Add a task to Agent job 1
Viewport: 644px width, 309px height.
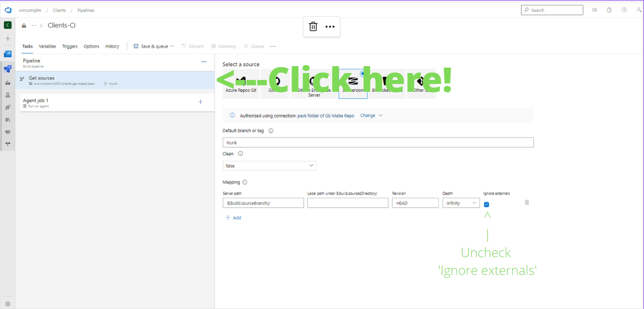click(x=200, y=102)
